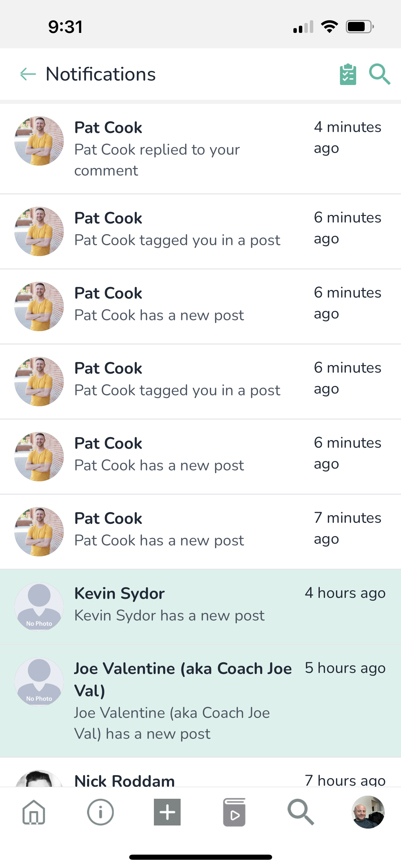Screen dimensions: 401x868
Task: Tap Joe Valentine's No Photo avatar
Action: click(x=39, y=682)
